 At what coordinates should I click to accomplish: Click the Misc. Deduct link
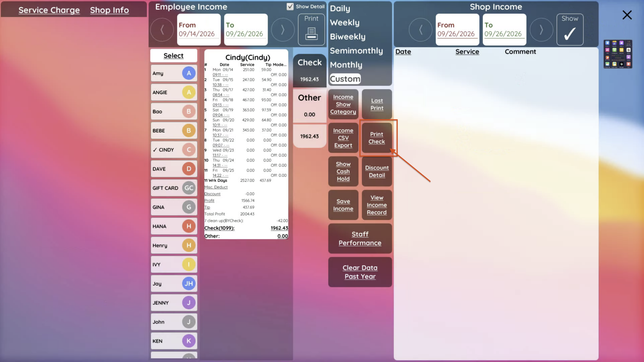(216, 187)
